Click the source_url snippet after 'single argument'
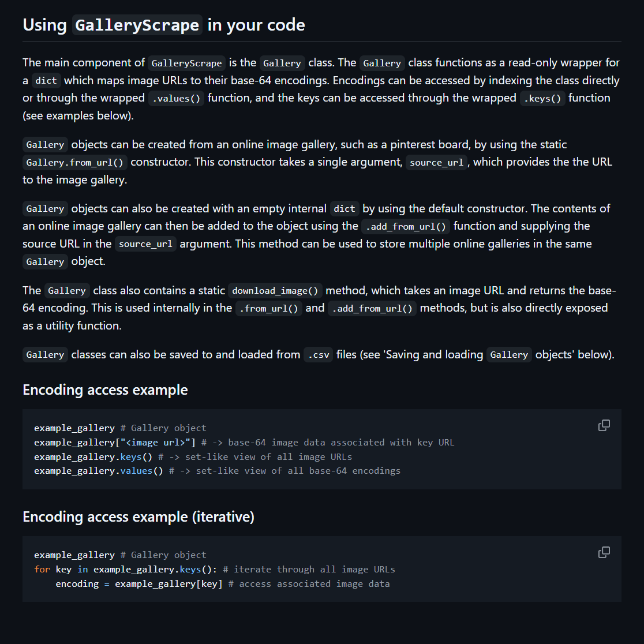Screen dimensions: 644x644 coord(436,162)
